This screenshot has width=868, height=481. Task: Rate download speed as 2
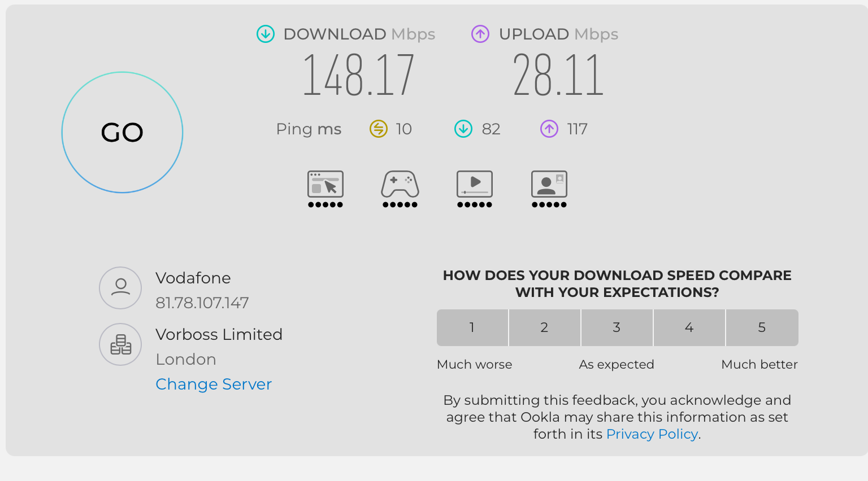[x=545, y=327]
